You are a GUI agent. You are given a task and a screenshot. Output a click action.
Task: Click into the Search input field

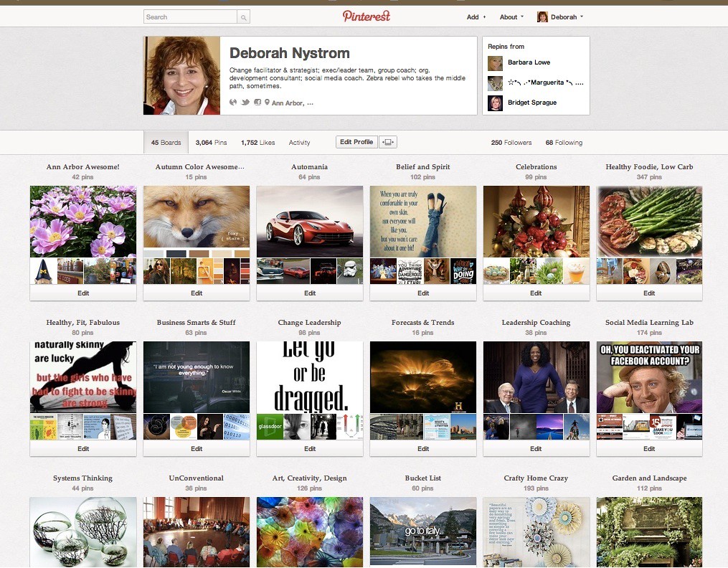[x=190, y=17]
